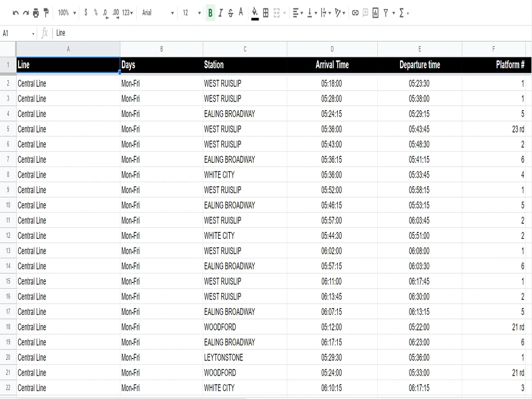The height and width of the screenshot is (399, 532).
Task: Open text wrapping dropdown
Action: 326,13
